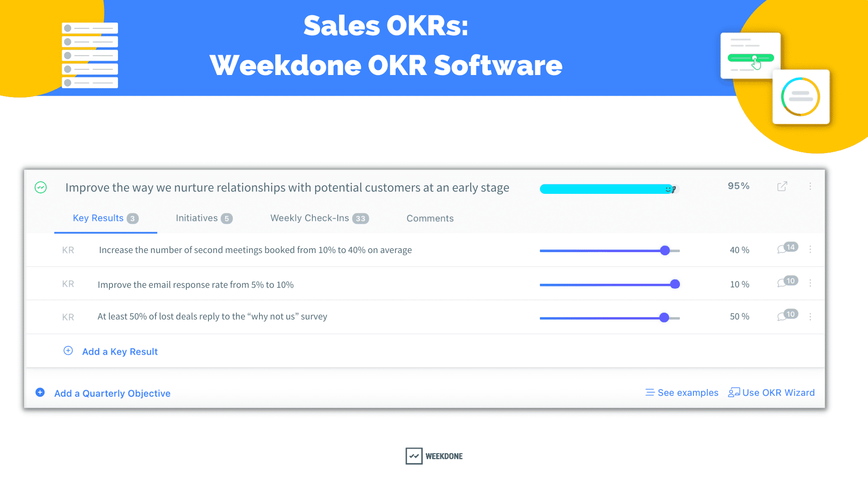The height and width of the screenshot is (488, 868).
Task: Open the Weekly Check-Ins tab
Action: tap(319, 218)
